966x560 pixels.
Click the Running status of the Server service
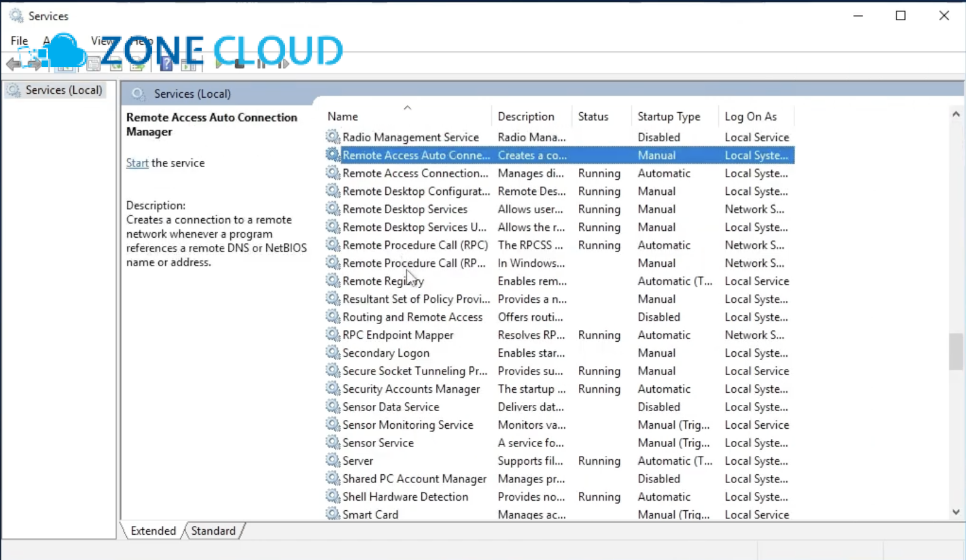[599, 461]
